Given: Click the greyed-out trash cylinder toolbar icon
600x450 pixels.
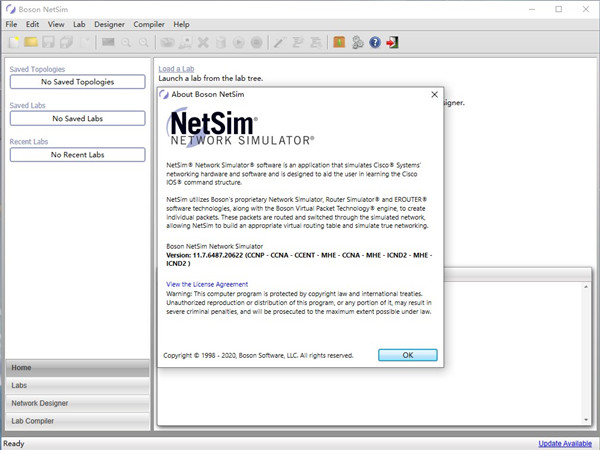Looking at the screenshot, I should [x=221, y=42].
